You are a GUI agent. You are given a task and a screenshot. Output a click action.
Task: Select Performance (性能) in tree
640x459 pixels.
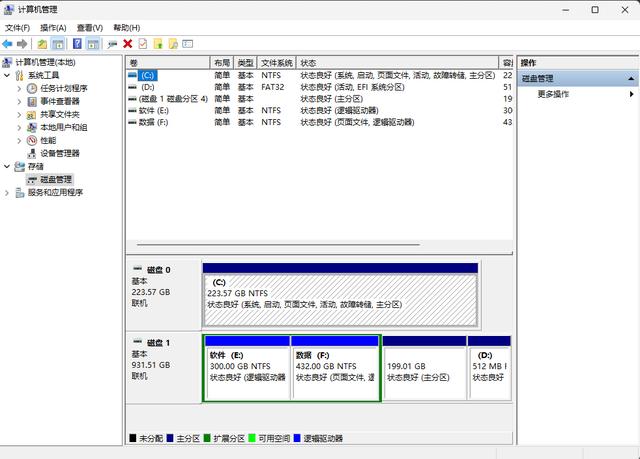tap(48, 140)
